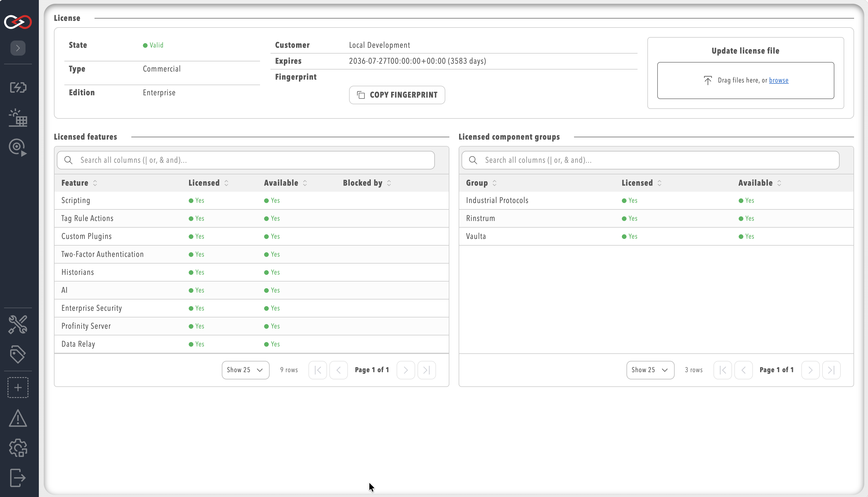Open Show 25 dropdown in features table
This screenshot has width=868, height=497.
245,370
